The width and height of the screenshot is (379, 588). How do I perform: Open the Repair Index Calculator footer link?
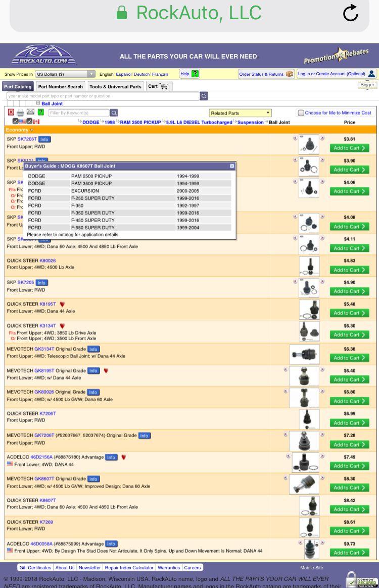[129, 568]
